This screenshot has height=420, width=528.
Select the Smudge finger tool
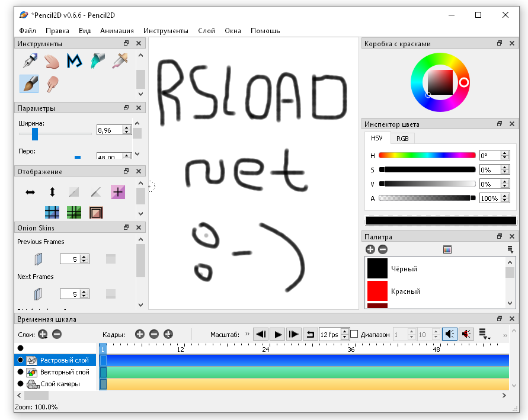coord(52,84)
